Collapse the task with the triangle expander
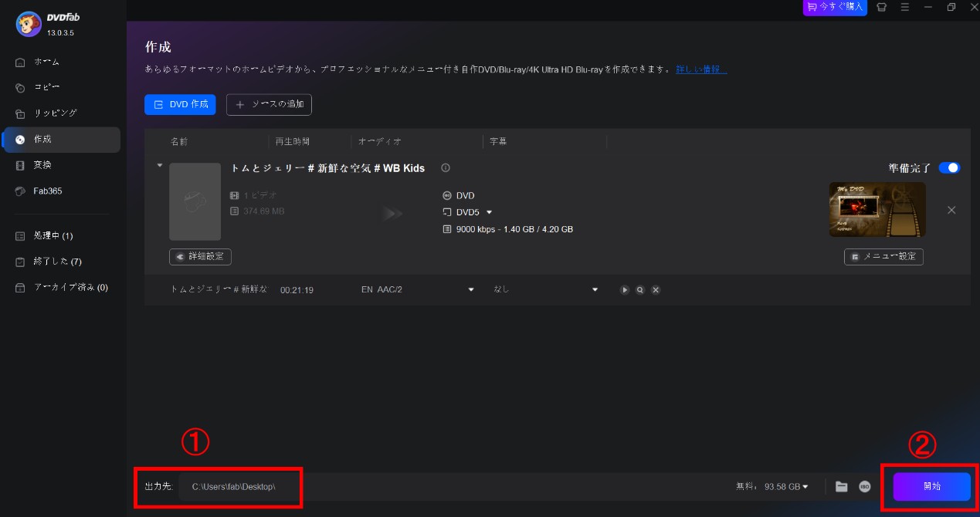The height and width of the screenshot is (517, 980). tap(160, 165)
